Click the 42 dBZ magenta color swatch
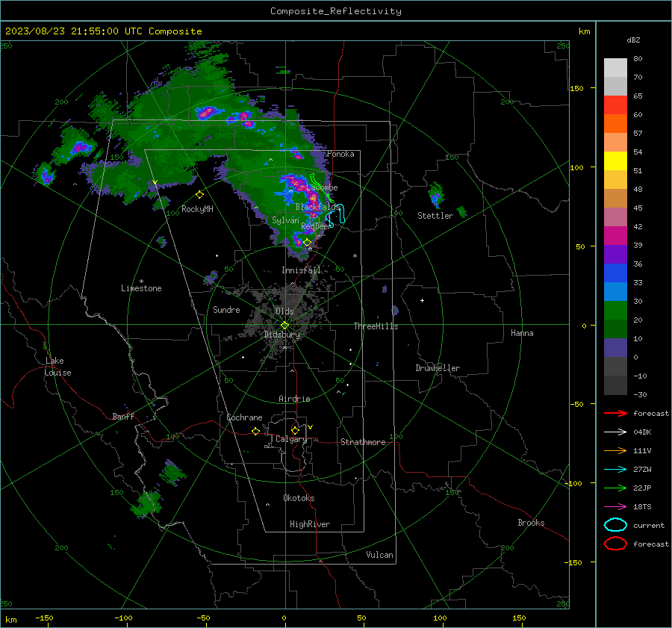This screenshot has width=672, height=628. [615, 236]
